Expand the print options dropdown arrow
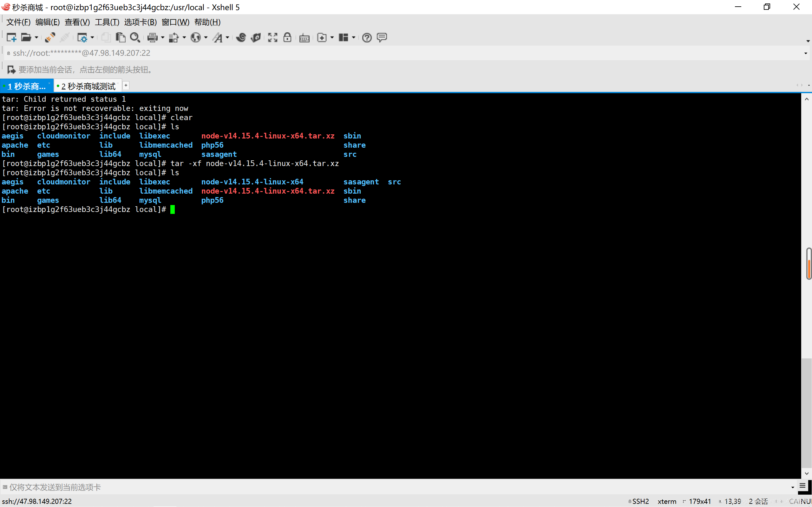 tap(163, 38)
